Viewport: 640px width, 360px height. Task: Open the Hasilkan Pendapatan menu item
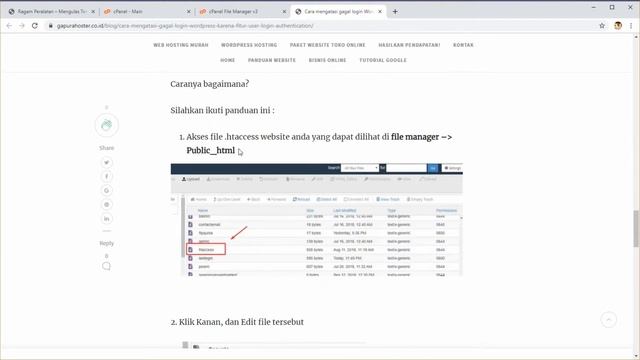coord(409,45)
